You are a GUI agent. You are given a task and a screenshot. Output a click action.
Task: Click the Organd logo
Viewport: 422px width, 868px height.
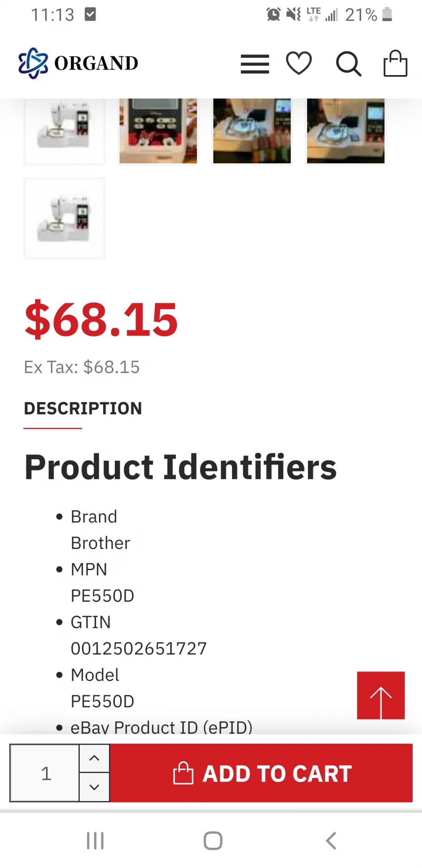pos(78,63)
